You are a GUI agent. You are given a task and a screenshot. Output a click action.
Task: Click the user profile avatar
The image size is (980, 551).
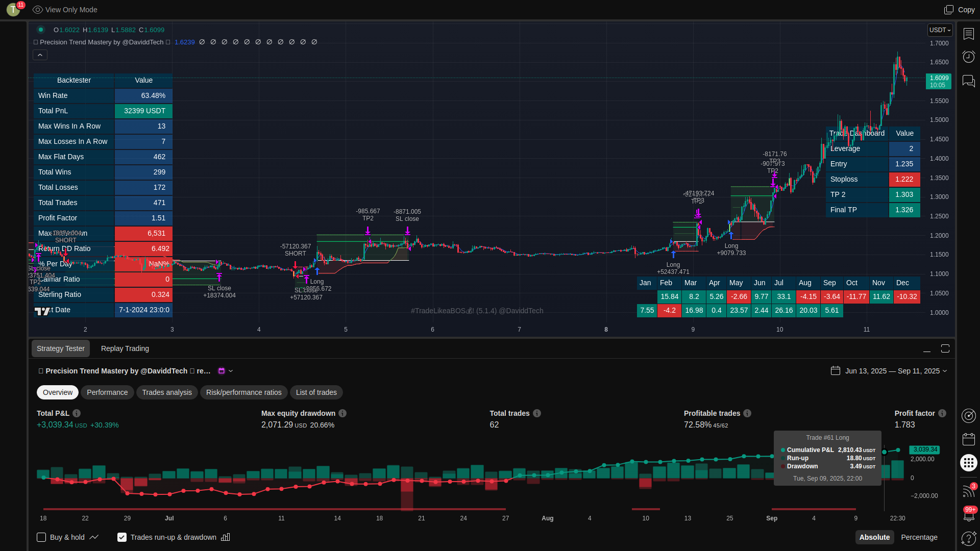[x=13, y=9]
